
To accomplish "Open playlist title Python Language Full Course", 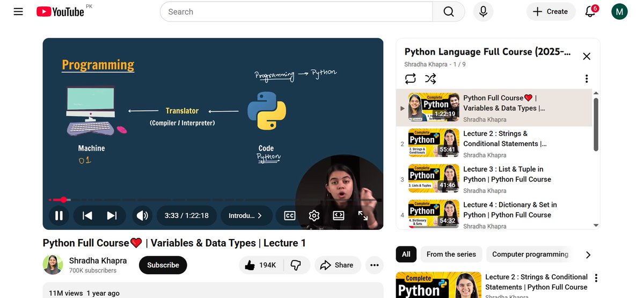I will point(487,52).
